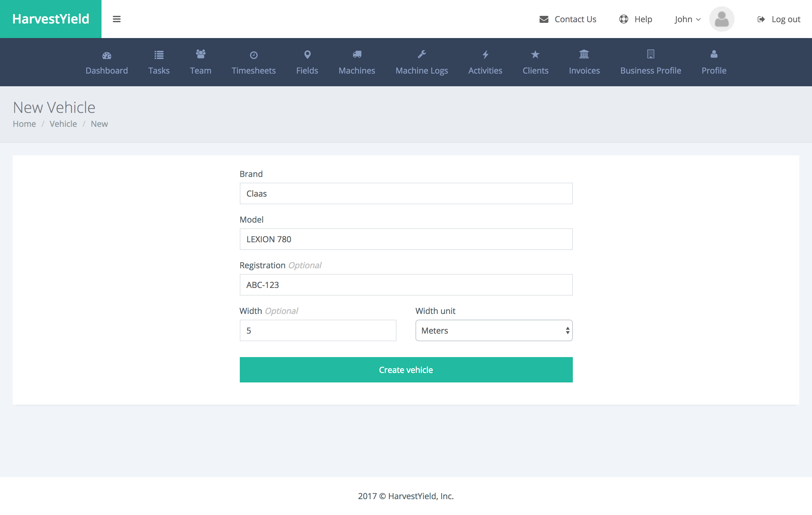Open Tasks via list icon
812x515 pixels.
pyautogui.click(x=159, y=55)
